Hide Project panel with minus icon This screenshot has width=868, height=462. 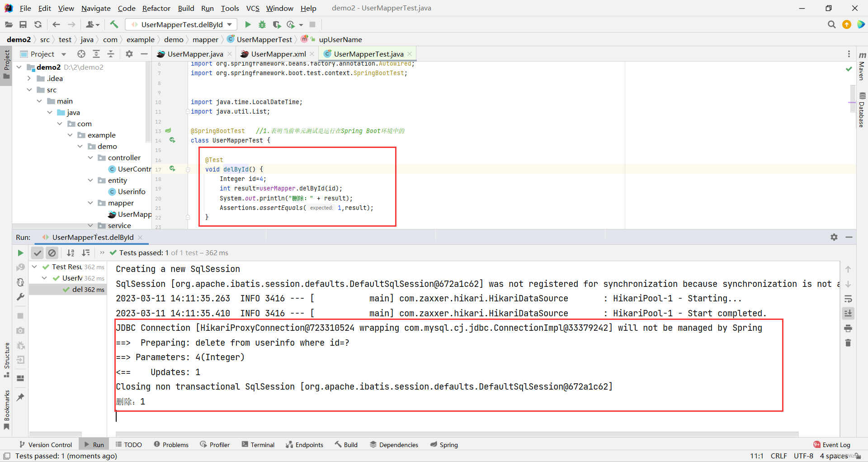144,54
